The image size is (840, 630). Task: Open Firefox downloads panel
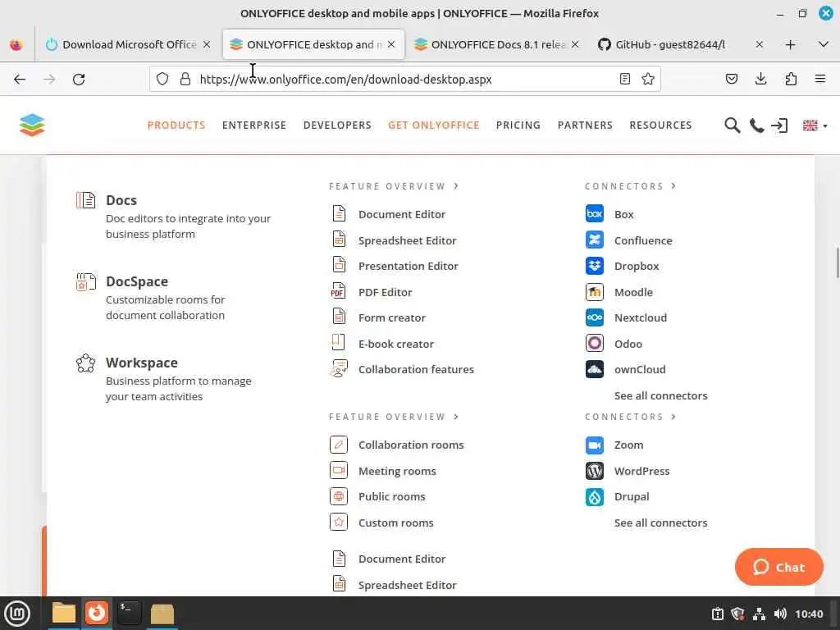pos(760,80)
